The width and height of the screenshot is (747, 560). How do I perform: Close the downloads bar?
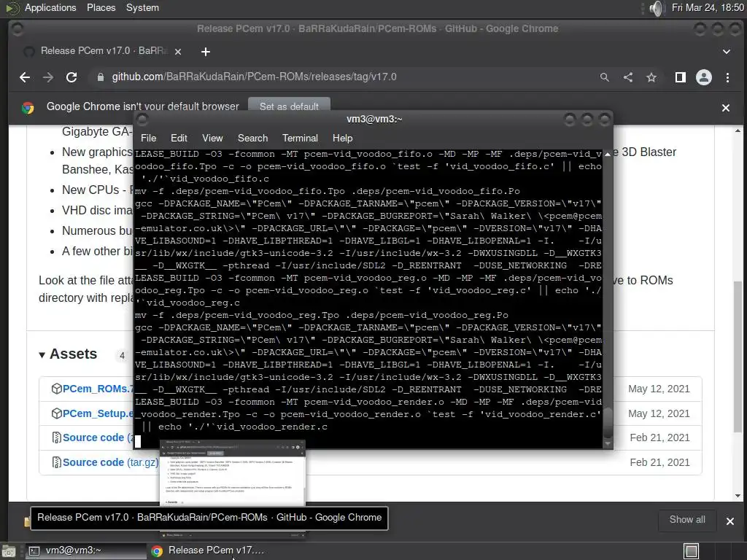click(729, 521)
